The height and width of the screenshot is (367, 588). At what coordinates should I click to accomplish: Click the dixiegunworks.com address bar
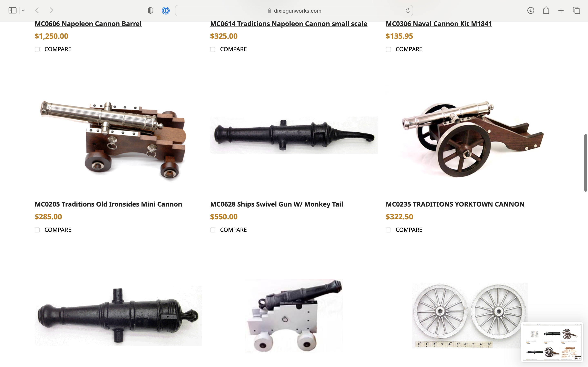point(294,11)
